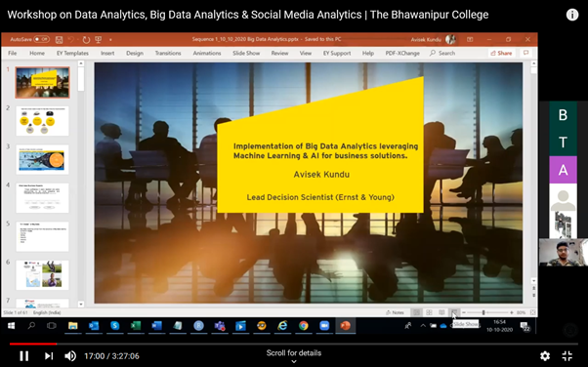Skip to the next video

pos(49,355)
